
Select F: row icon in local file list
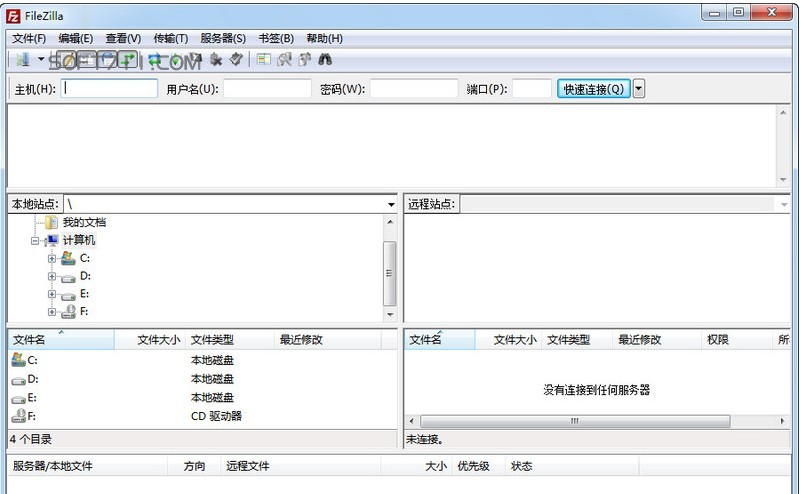tap(18, 416)
